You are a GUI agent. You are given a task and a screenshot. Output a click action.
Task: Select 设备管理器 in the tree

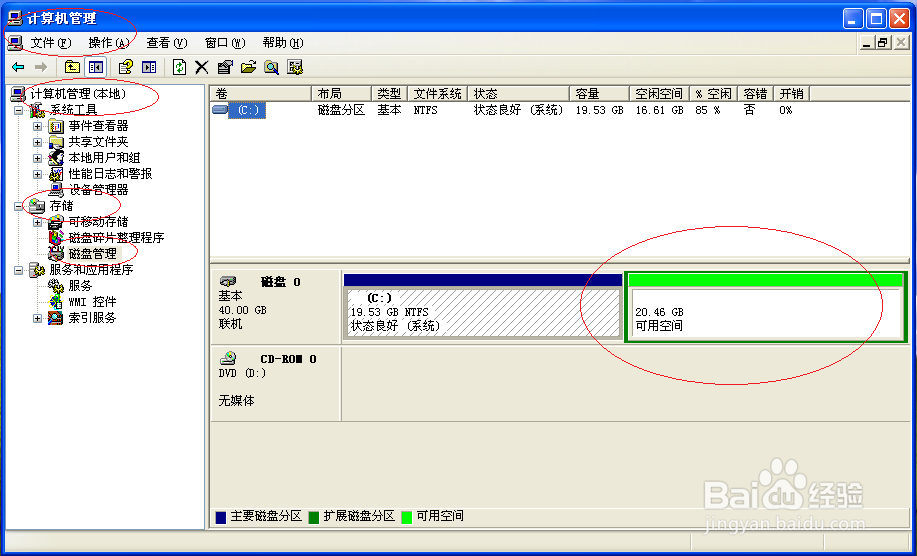[98, 190]
